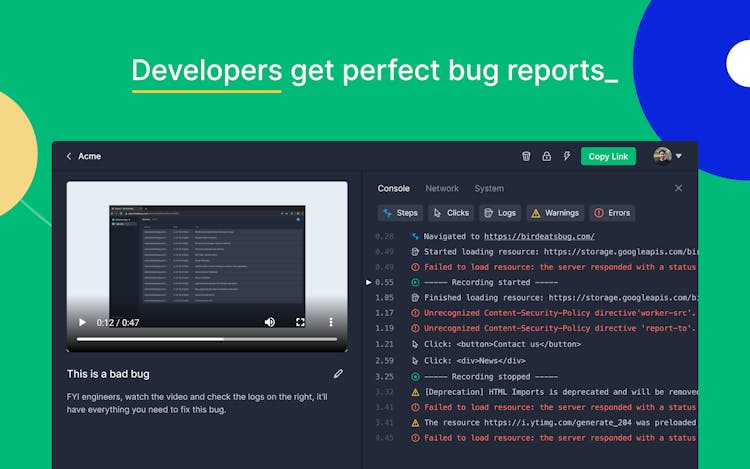750x469 pixels.
Task: Click the lock privacy icon
Action: 546,156
